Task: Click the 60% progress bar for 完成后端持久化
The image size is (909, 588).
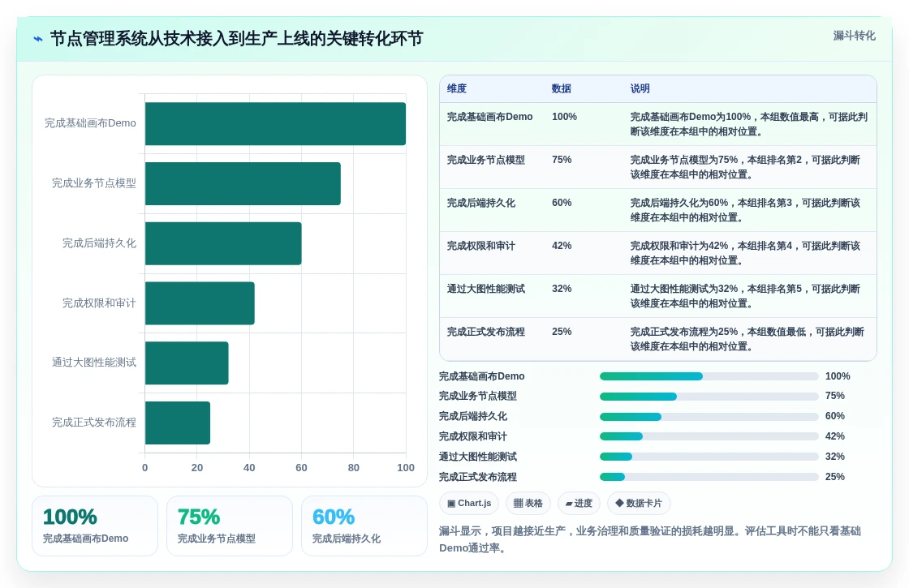Action: click(709, 417)
